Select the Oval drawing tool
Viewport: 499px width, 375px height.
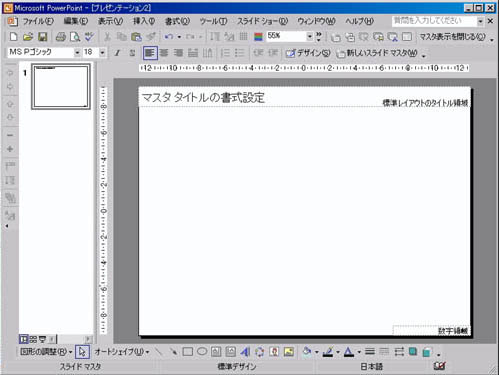click(202, 352)
